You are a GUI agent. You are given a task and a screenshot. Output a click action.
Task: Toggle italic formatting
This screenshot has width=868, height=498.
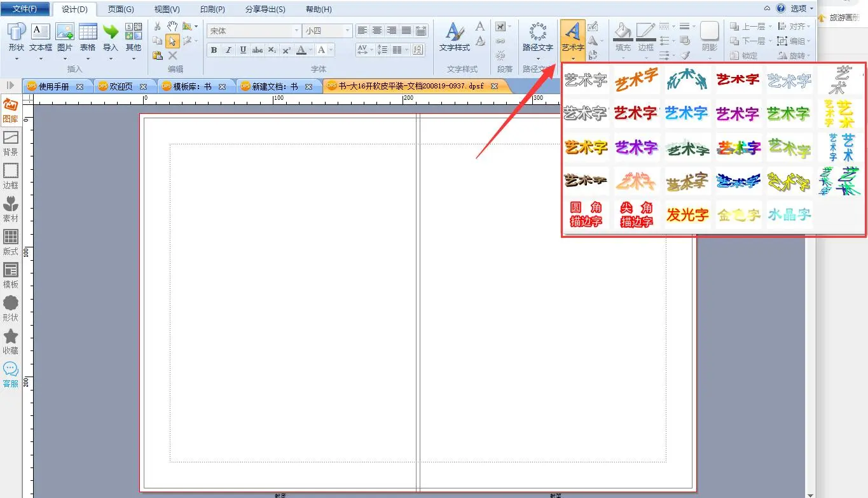click(x=228, y=50)
